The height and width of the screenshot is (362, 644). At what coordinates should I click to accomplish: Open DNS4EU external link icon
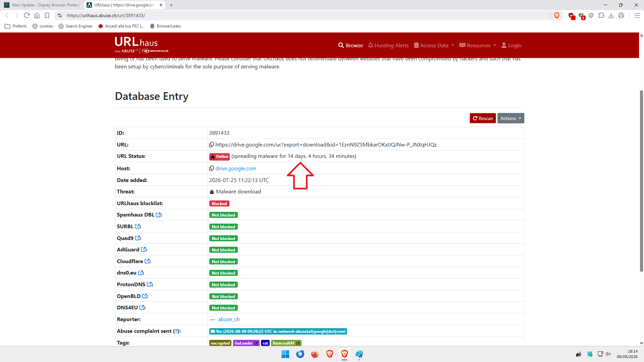(x=142, y=308)
